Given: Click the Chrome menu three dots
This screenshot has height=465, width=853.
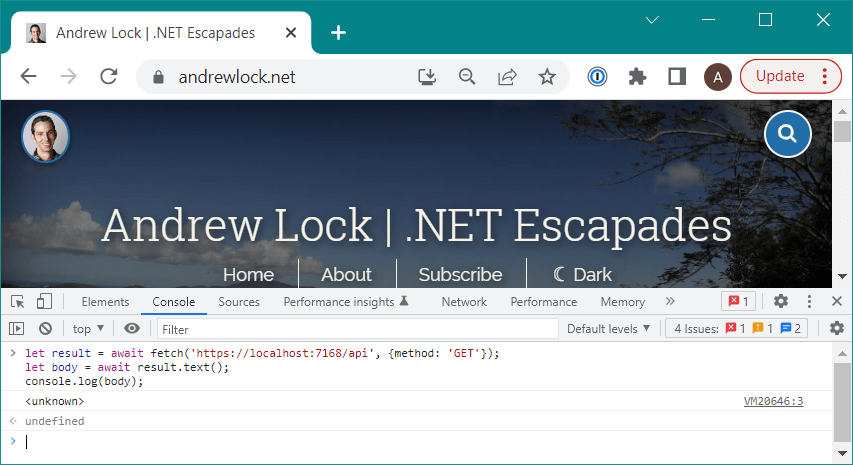Looking at the screenshot, I should (825, 76).
